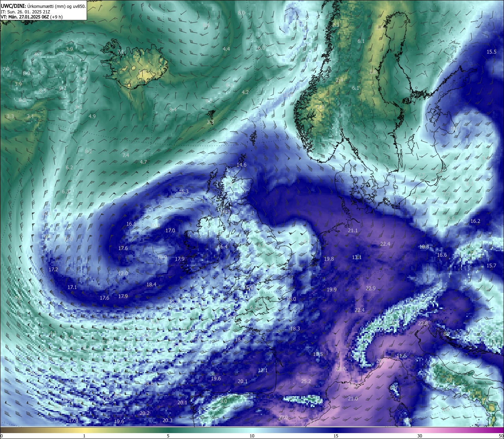Click the 4.7 value label
Viewport: 504px width, 439px height.
click(x=143, y=162)
